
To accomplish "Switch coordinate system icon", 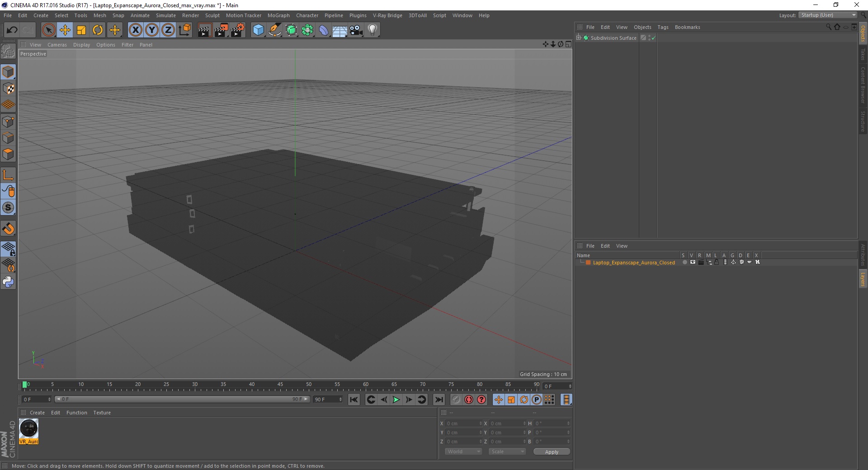I will (x=185, y=30).
